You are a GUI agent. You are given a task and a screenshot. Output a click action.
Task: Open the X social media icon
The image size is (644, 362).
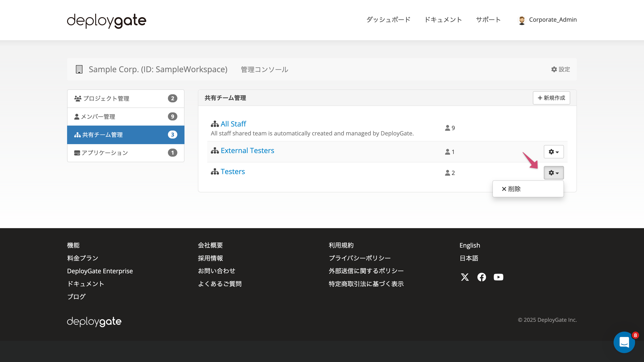pos(464,277)
